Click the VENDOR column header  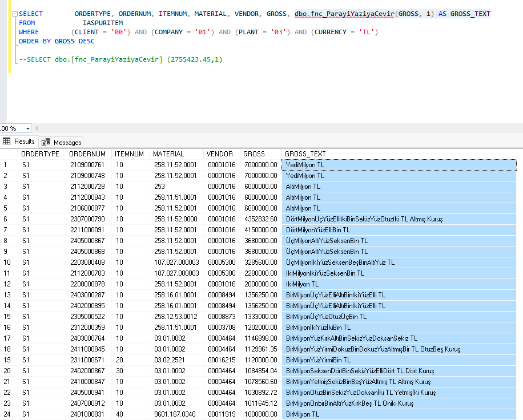(x=219, y=154)
